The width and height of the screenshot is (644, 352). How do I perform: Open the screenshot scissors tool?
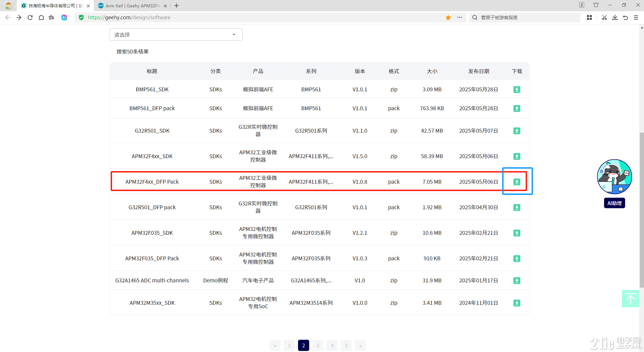tap(604, 17)
